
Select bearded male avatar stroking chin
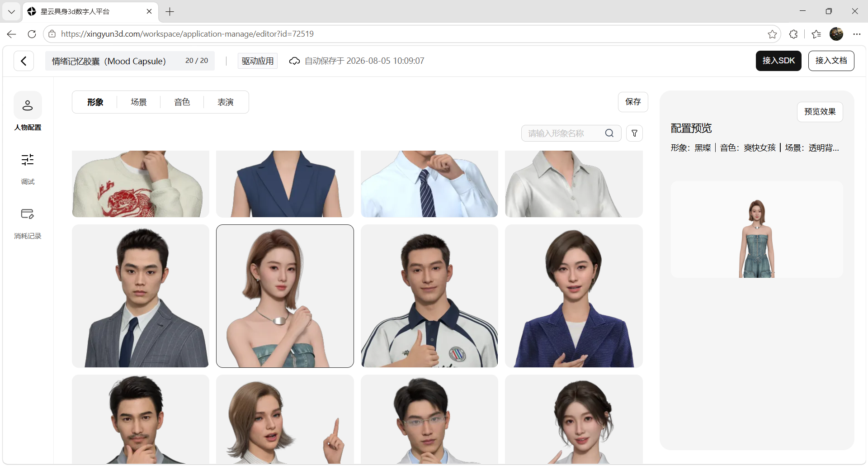[x=141, y=419]
